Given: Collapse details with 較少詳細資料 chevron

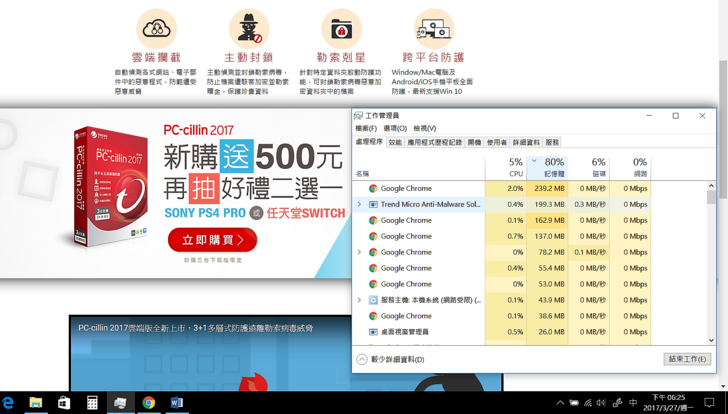Looking at the screenshot, I should 362,359.
